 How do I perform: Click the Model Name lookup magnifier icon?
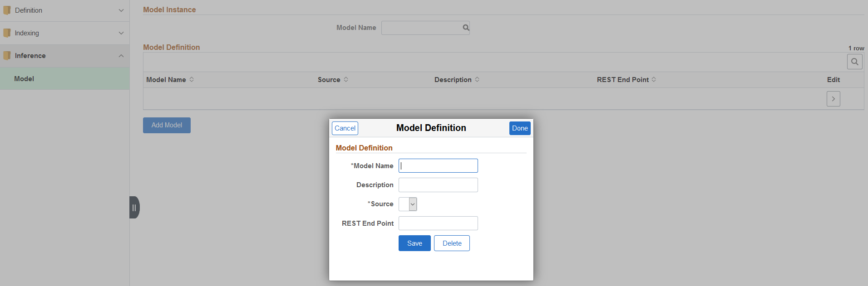tap(466, 28)
